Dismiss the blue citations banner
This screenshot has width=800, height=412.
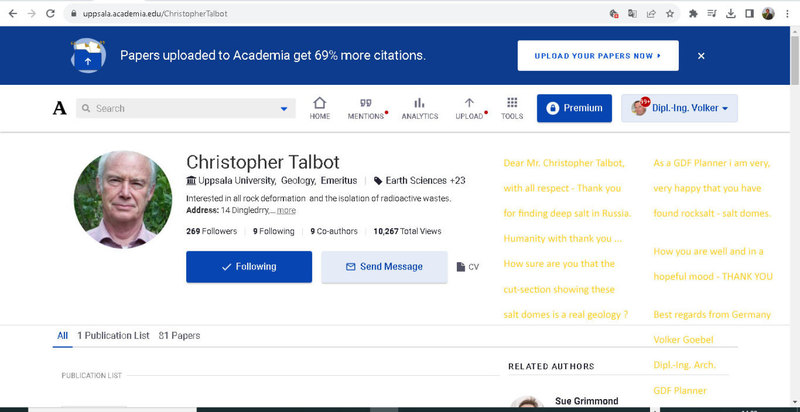click(x=701, y=56)
